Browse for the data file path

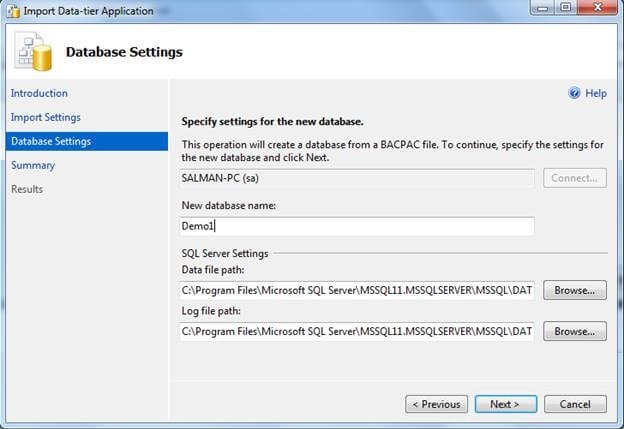(x=575, y=290)
